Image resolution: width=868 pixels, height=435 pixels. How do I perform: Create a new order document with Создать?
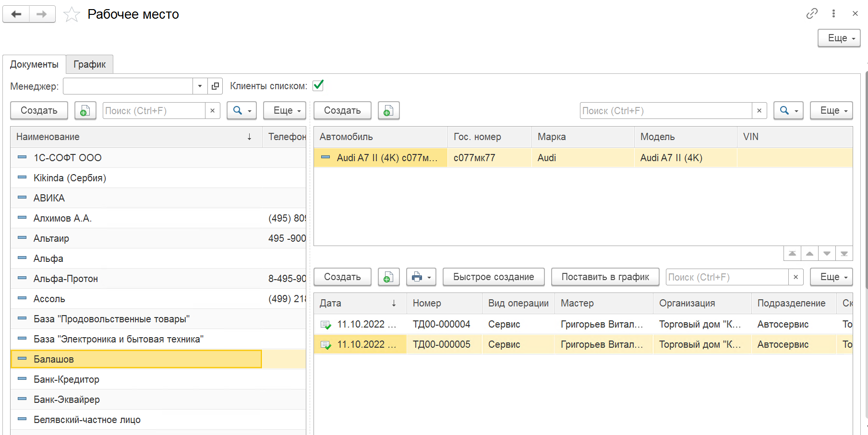342,277
